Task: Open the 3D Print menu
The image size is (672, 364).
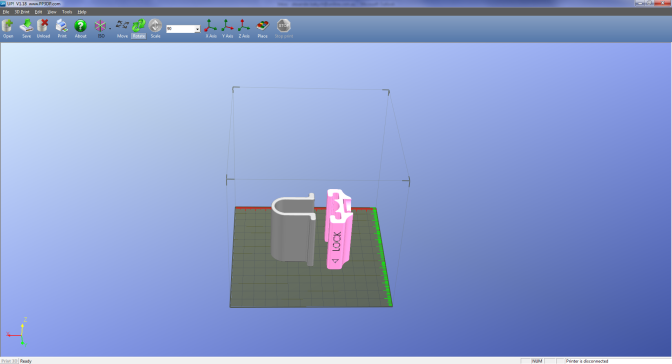Action: pyautogui.click(x=22, y=12)
